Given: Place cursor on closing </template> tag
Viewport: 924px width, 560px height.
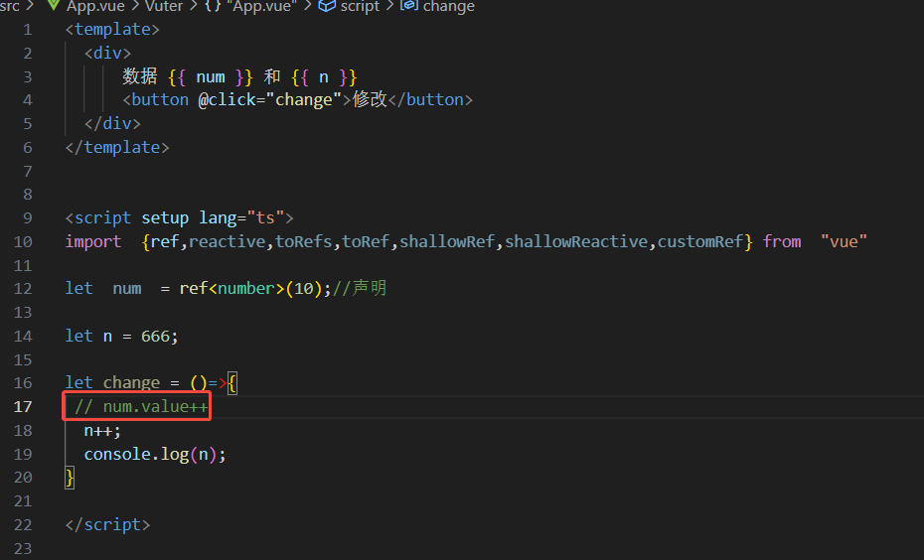Looking at the screenshot, I should click(x=117, y=147).
